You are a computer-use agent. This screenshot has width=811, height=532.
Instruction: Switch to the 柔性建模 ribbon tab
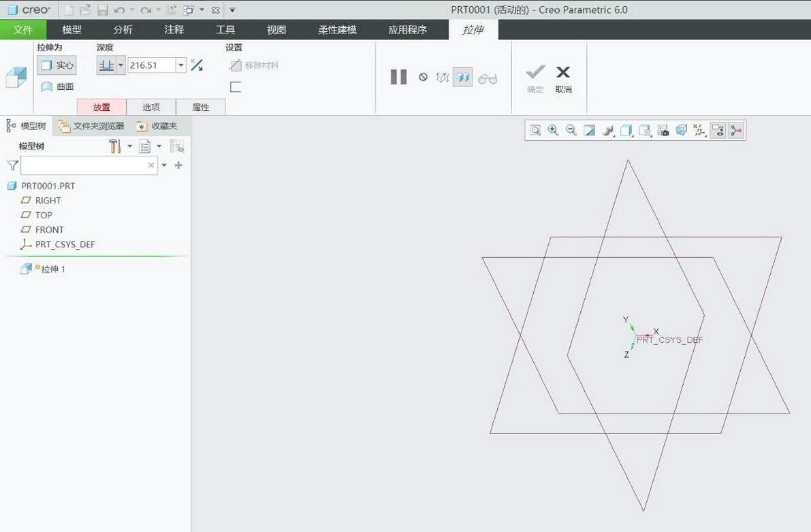337,30
